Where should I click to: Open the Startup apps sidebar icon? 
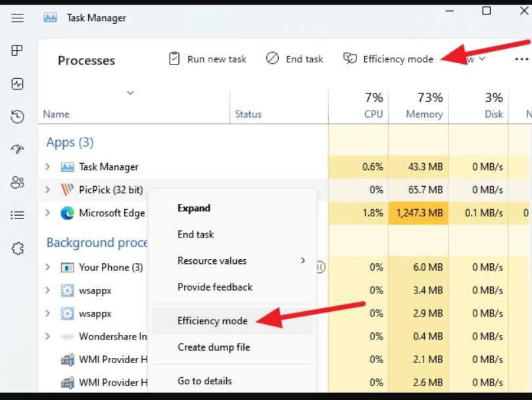tap(17, 149)
